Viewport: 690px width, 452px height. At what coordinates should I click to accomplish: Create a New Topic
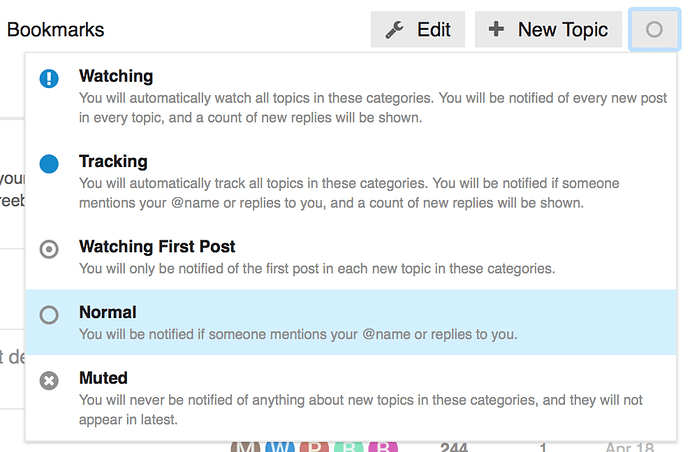[x=548, y=30]
